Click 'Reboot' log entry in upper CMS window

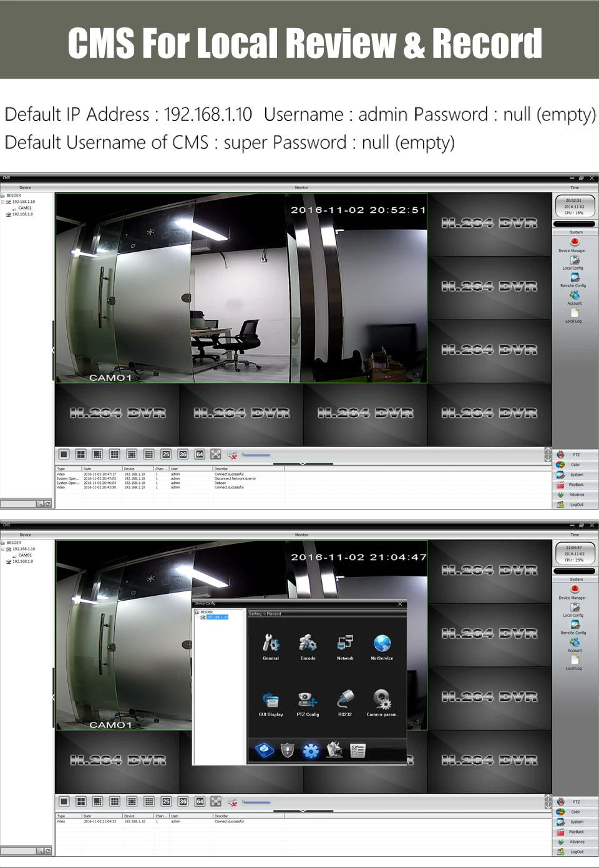pos(220,483)
